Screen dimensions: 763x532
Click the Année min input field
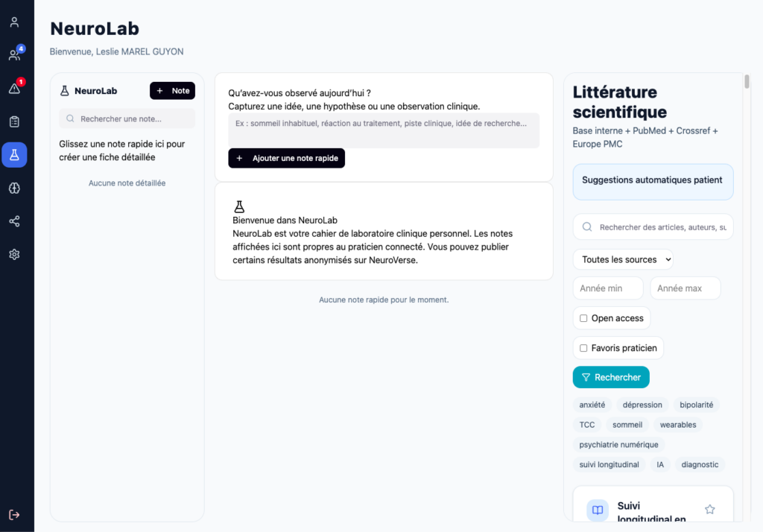click(x=608, y=288)
